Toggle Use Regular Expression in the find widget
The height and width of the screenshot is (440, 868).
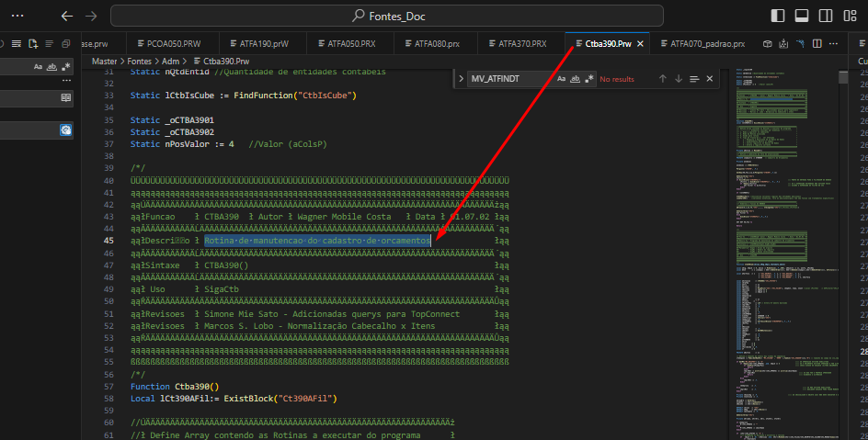[x=589, y=79]
